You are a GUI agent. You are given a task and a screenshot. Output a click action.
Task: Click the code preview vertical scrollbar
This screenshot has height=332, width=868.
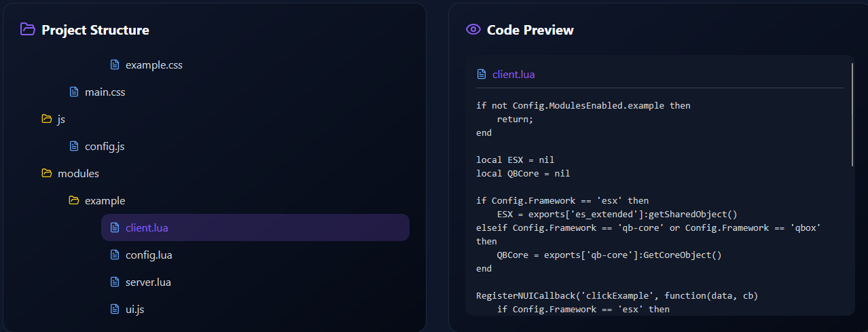tap(852, 115)
